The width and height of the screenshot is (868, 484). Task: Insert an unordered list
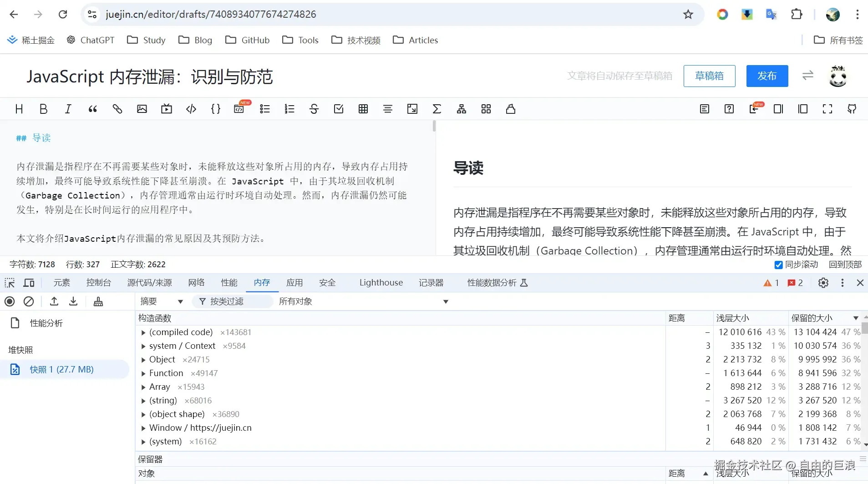point(265,109)
